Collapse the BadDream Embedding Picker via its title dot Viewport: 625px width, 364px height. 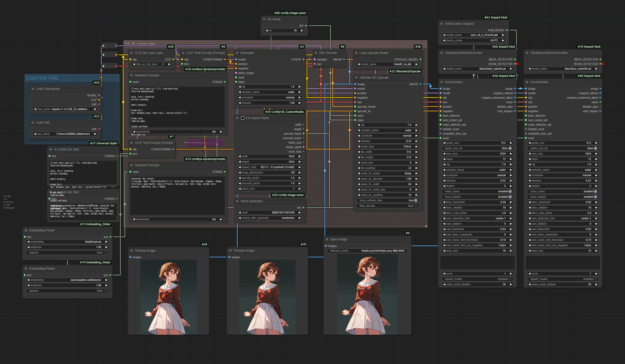coord(26,230)
